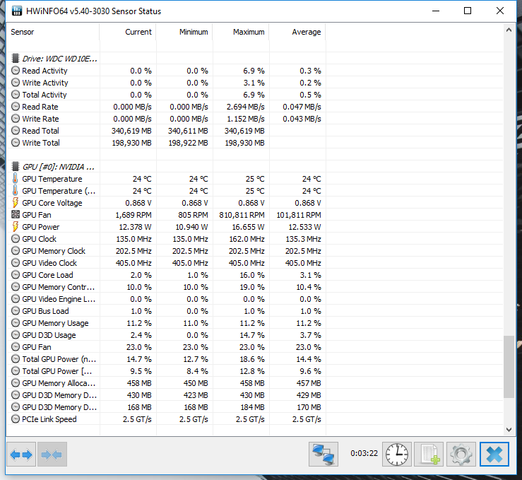The image size is (522, 480).
Task: Click the GPU Clock circle icon
Action: point(15,239)
